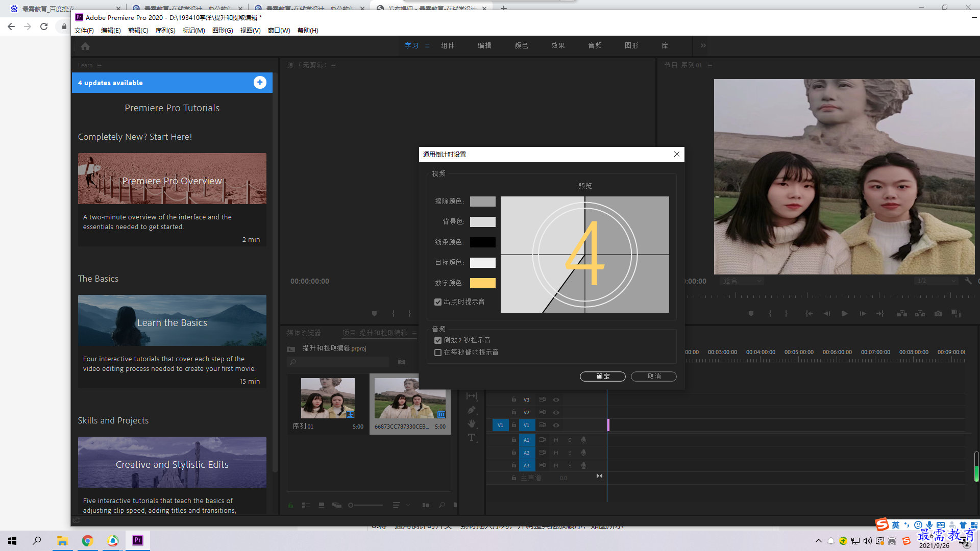
Task: Pick the 数字颜色 yellow swatch
Action: click(x=482, y=283)
